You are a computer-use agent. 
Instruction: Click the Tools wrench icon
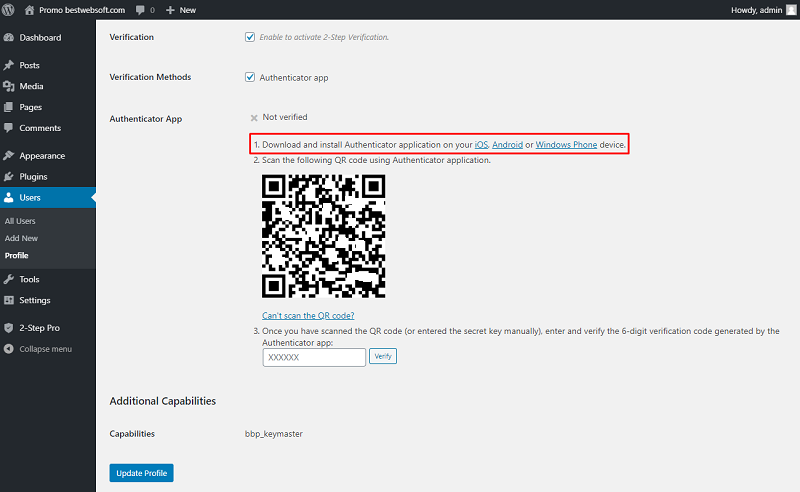(9, 279)
